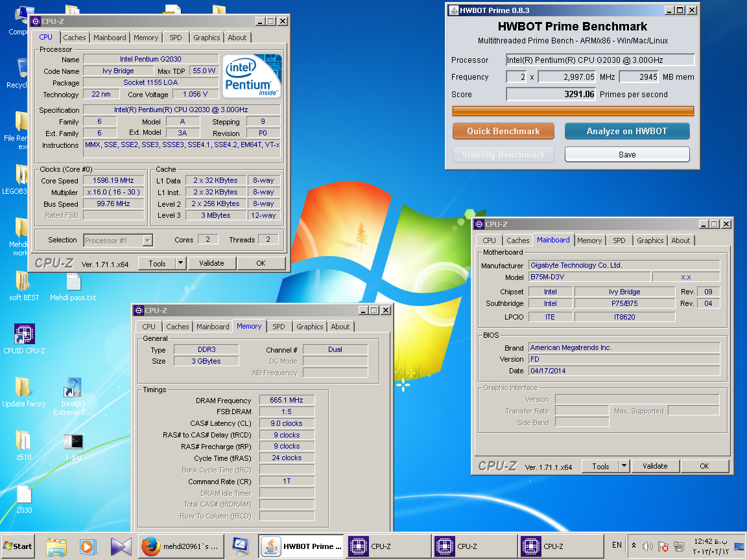Open Action Center flag tray icon

(663, 546)
